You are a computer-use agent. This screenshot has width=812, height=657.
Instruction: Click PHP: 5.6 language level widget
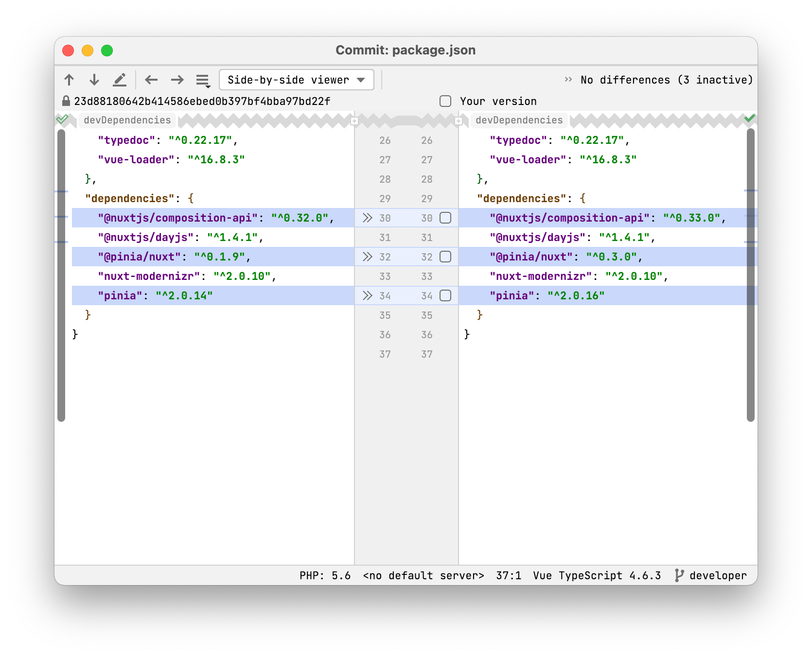(x=325, y=575)
